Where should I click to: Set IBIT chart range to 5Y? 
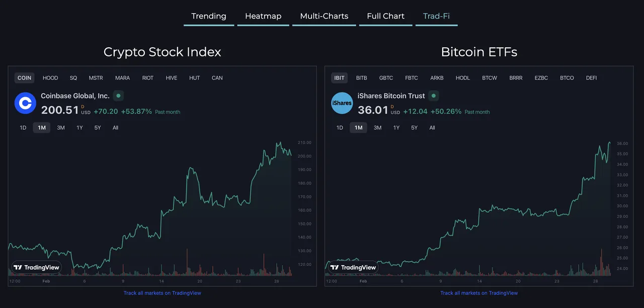pyautogui.click(x=414, y=128)
